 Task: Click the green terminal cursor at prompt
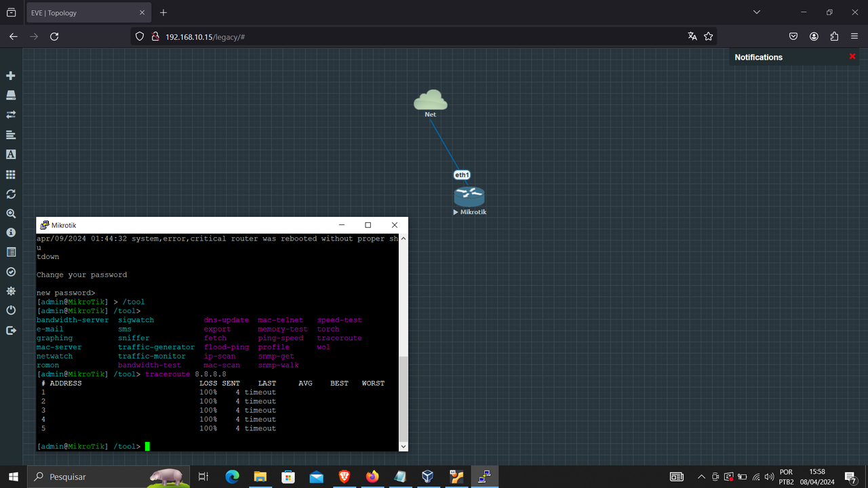(x=147, y=446)
